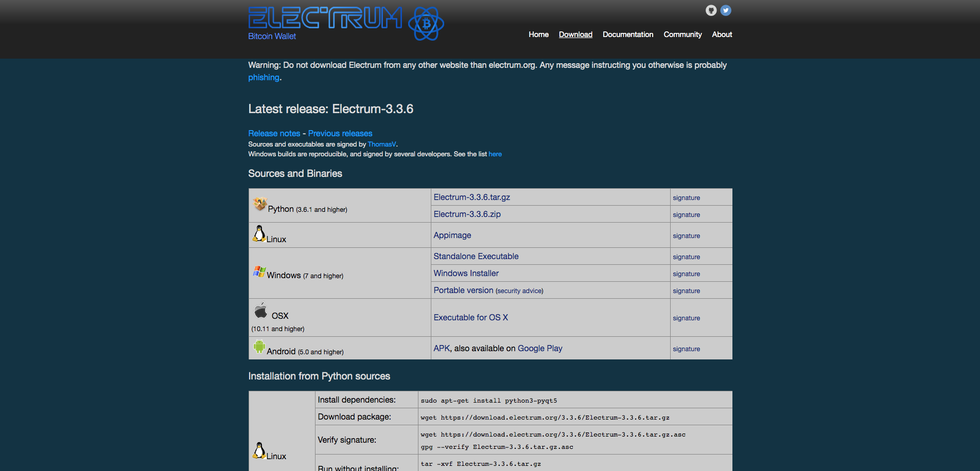Click the 'Verify signature:' cell

point(366,440)
